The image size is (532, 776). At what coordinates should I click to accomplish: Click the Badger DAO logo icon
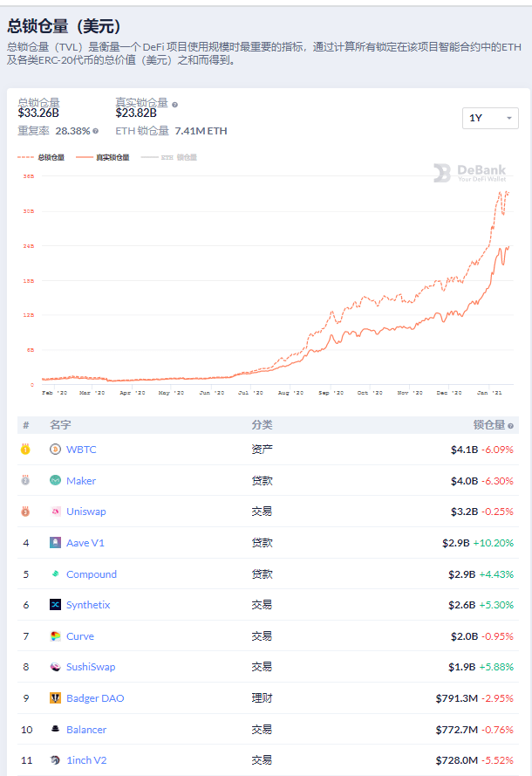coord(55,697)
